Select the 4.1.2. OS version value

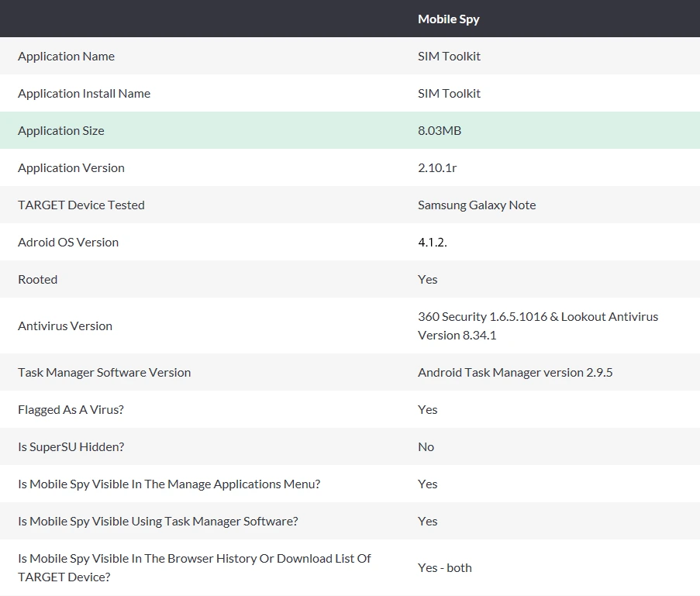(432, 243)
